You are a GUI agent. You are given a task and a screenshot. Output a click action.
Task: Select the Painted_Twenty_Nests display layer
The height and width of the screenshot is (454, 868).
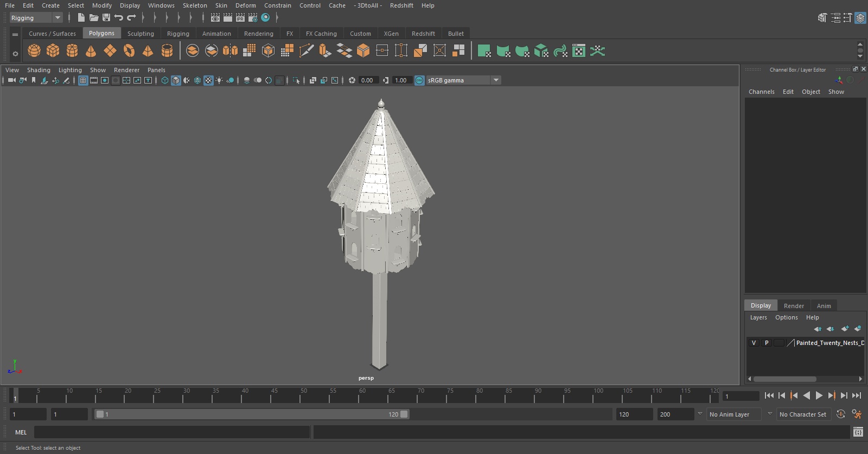pyautogui.click(x=829, y=343)
